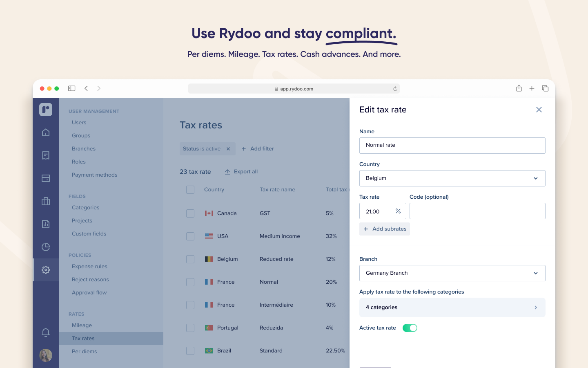The width and height of the screenshot is (588, 368).
Task: Click the Trips briefcase icon in the sidebar
Action: (45, 201)
